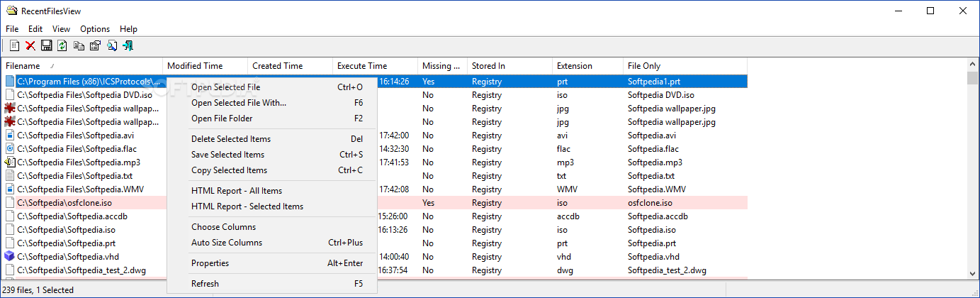Choose Delete Selected Items
980x298 pixels.
(271, 139)
